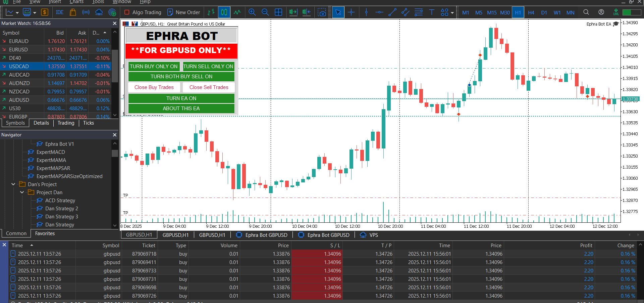Collapse the Dan's Project folder

point(13,184)
